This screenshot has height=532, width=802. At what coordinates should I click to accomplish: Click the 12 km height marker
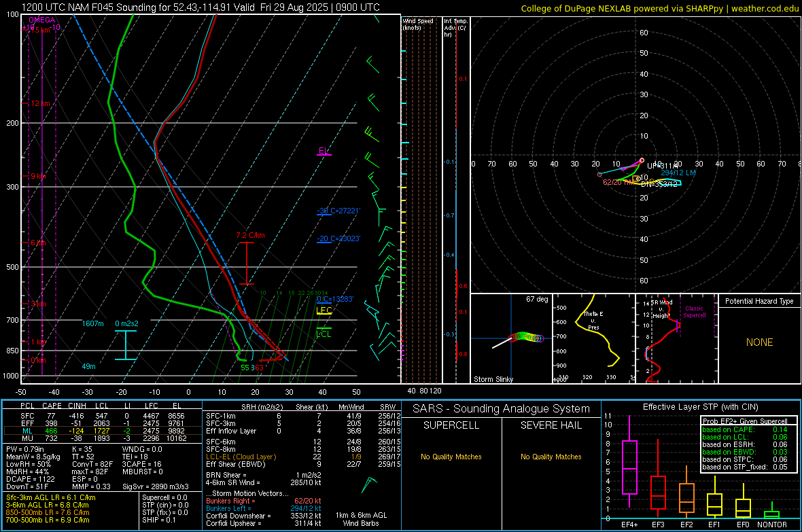click(40, 103)
